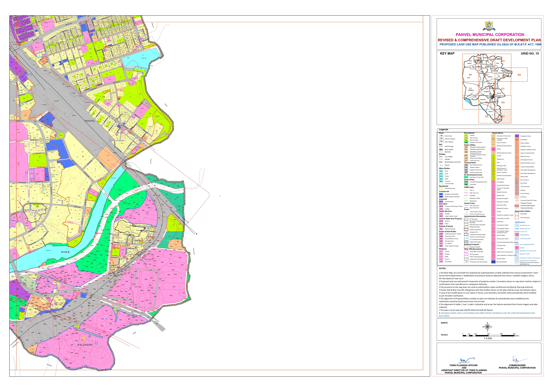The width and height of the screenshot is (554, 392).
Task: Click the 'Reservation Status' legend heading
Action: [523, 211]
